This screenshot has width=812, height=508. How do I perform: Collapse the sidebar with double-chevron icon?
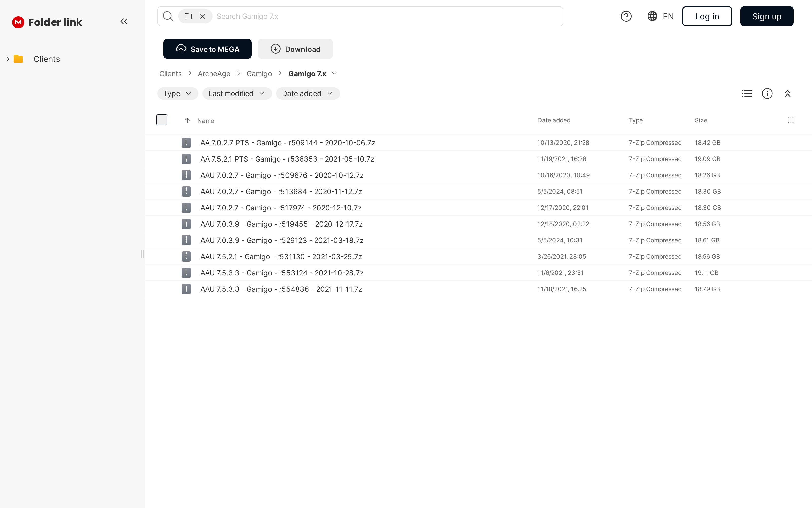[124, 22]
